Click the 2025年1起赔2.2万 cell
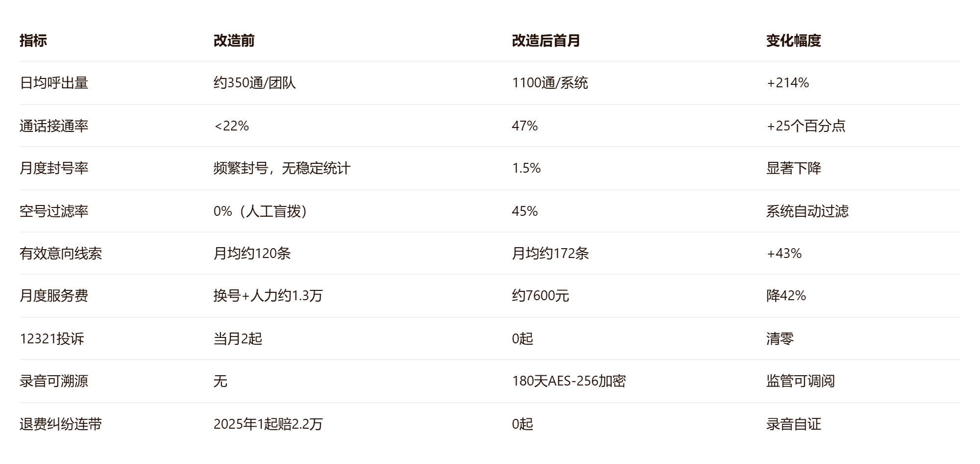The height and width of the screenshot is (464, 980). 268,424
